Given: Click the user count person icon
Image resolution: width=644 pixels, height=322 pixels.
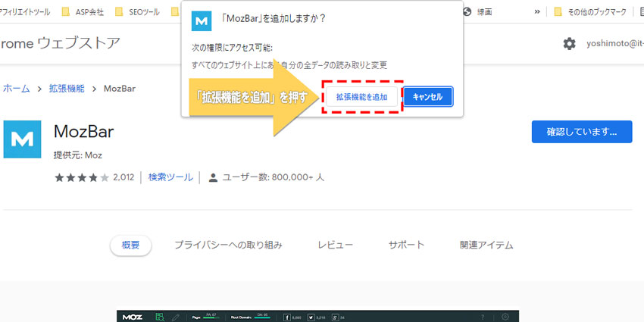Looking at the screenshot, I should click(213, 178).
